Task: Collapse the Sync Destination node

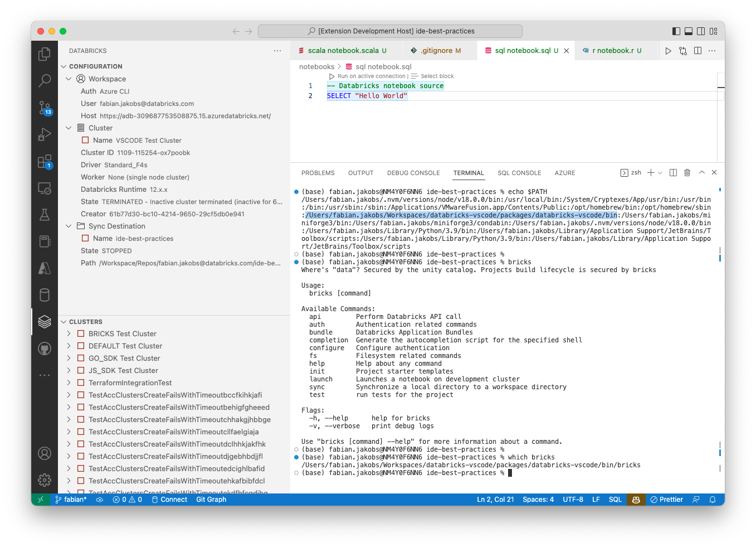Action: [69, 226]
